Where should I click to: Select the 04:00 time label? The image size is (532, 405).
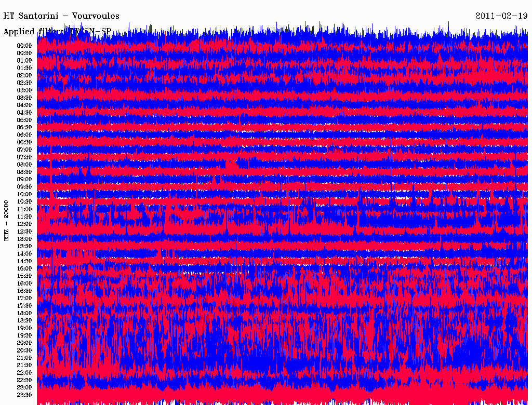tap(24, 105)
